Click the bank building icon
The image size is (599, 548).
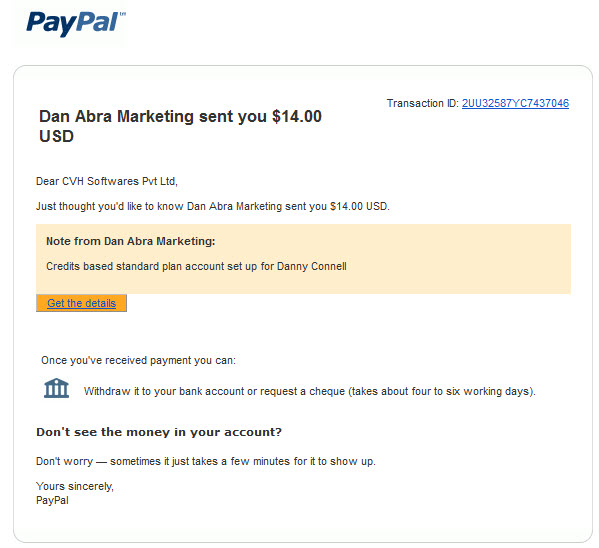point(57,388)
